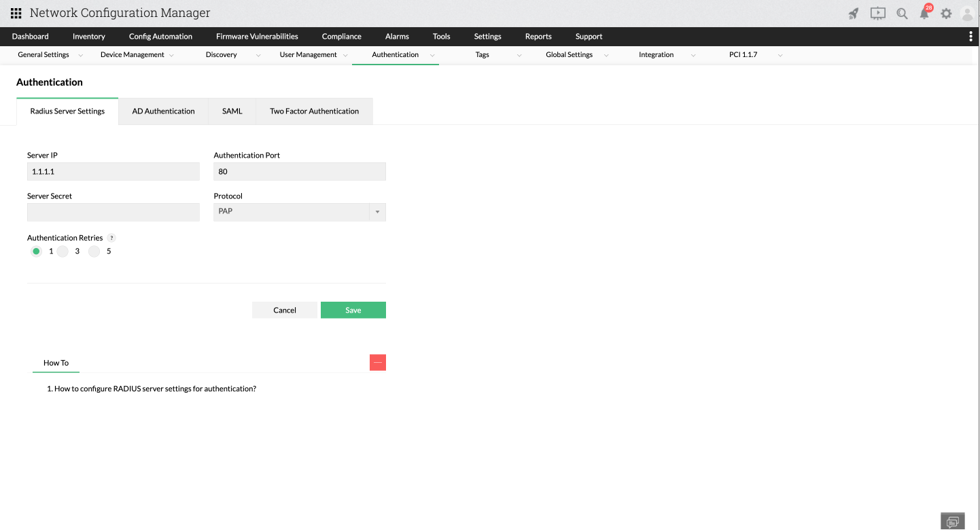Image resolution: width=980 pixels, height=530 pixels.
Task: Open the gear settings icon in header
Action: (946, 14)
